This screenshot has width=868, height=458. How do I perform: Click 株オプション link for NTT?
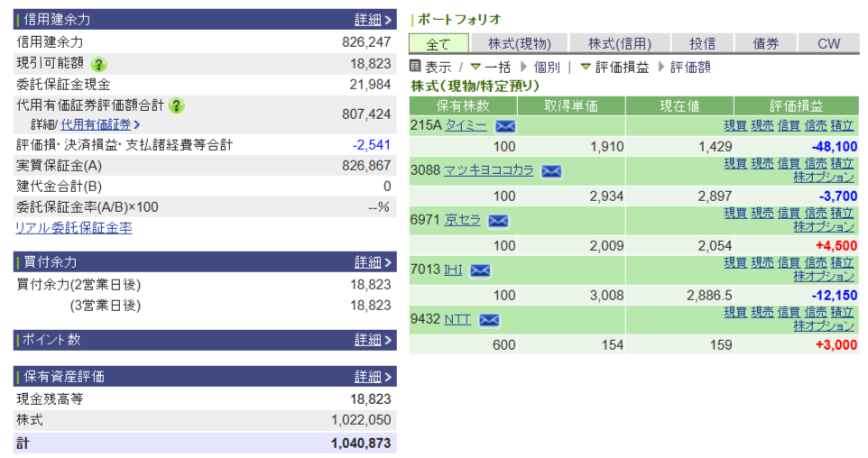point(824,325)
